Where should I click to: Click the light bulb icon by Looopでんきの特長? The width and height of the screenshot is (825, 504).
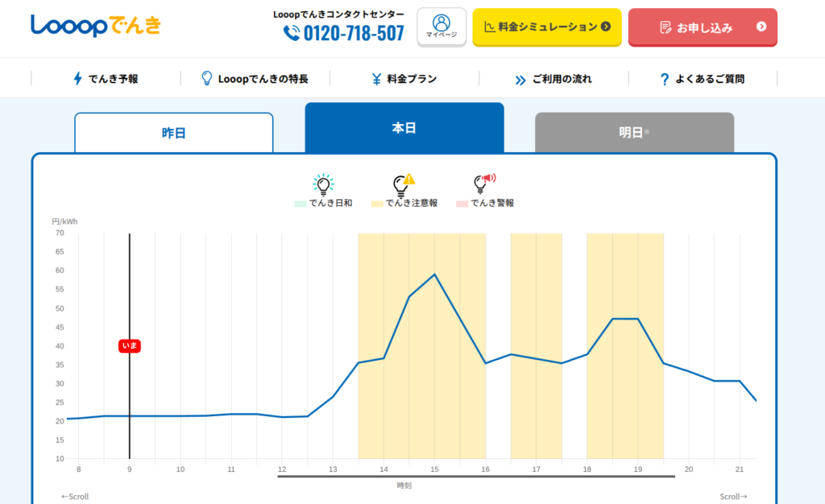point(207,78)
